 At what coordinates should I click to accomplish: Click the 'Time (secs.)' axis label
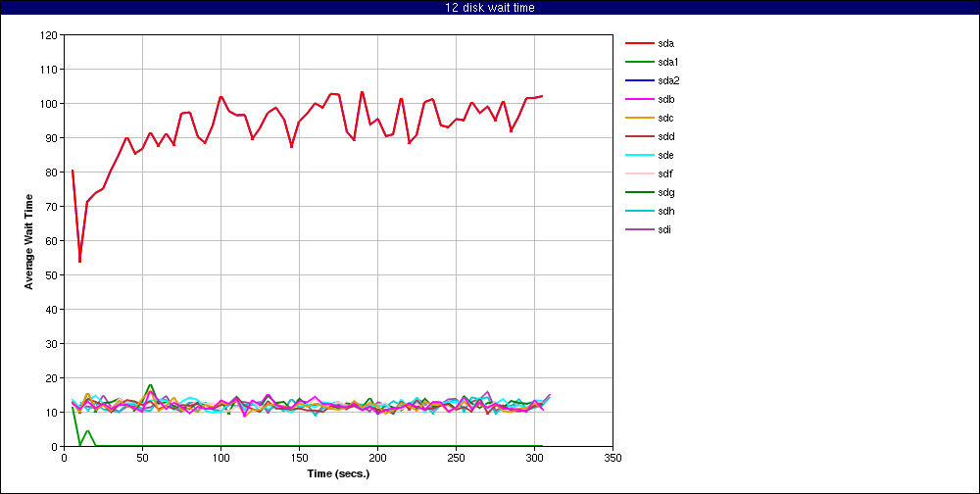[x=339, y=473]
